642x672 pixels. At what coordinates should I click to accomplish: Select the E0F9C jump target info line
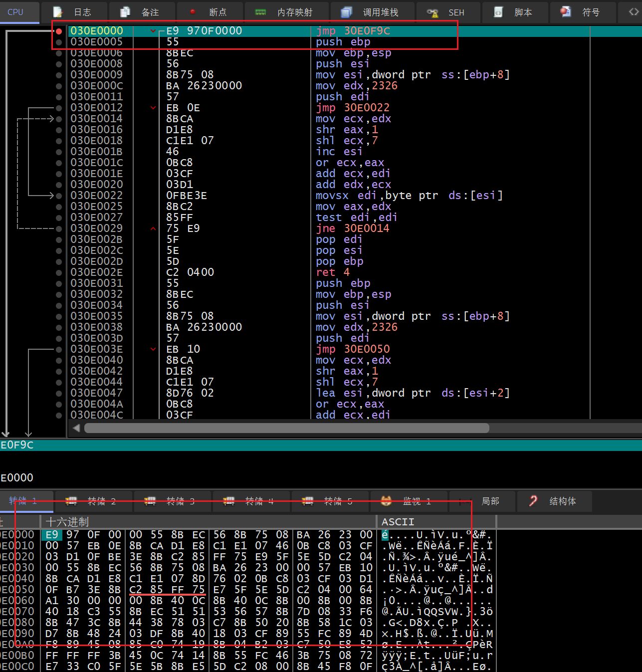pos(17,445)
